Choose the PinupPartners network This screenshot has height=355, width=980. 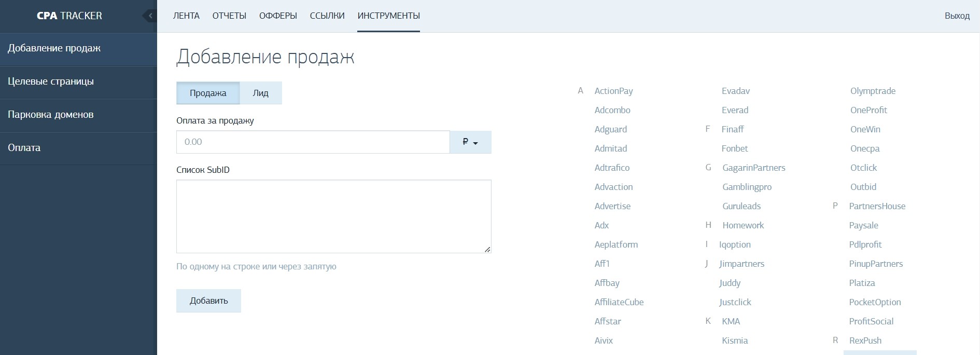pyautogui.click(x=876, y=264)
